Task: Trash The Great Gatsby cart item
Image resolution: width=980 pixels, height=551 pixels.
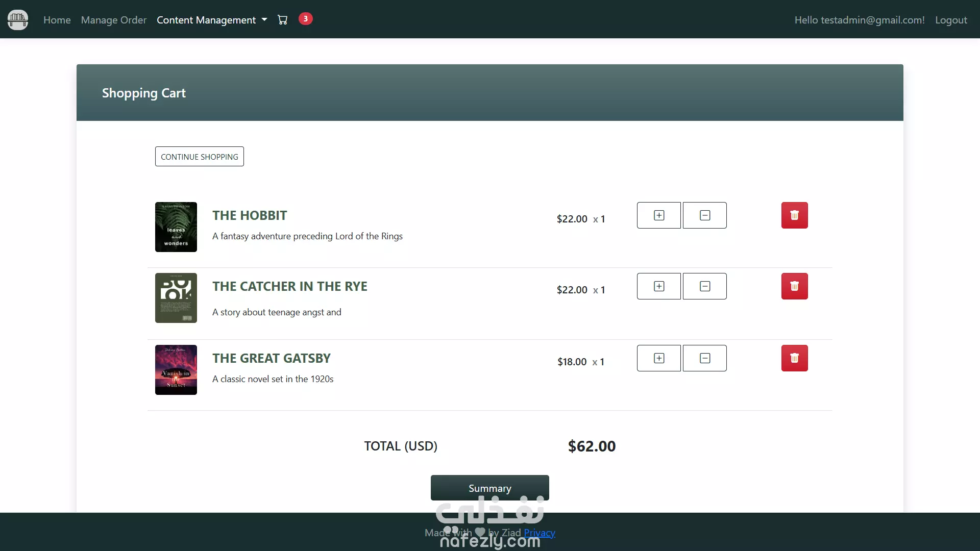Action: [x=794, y=358]
